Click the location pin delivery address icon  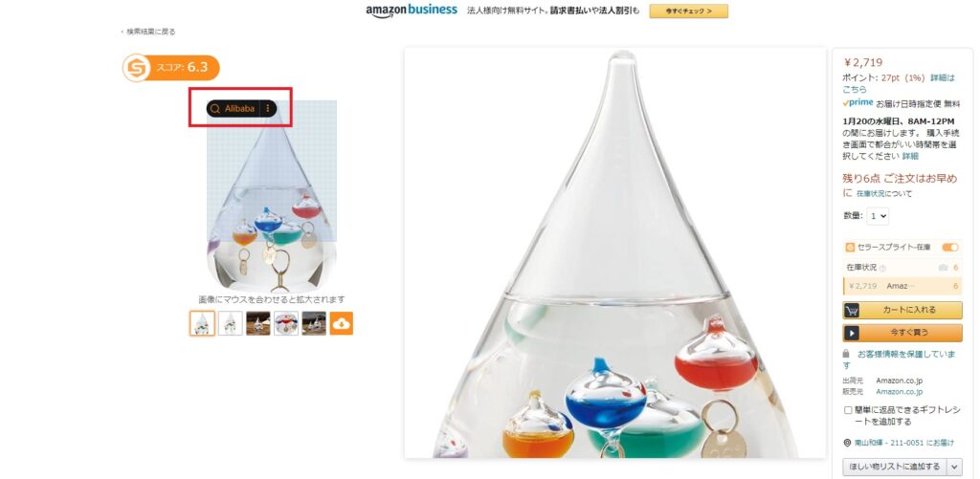tap(848, 443)
